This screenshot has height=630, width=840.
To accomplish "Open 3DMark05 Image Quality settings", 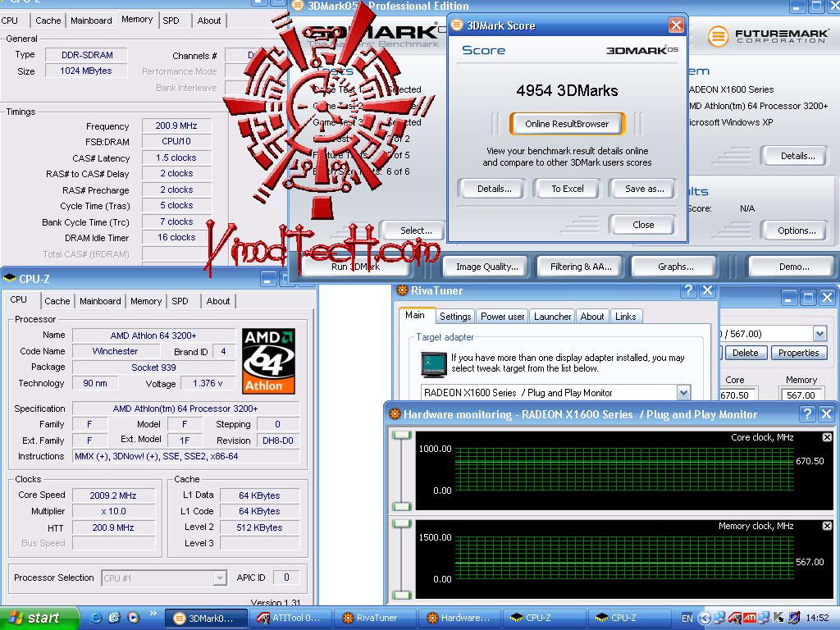I will tap(487, 267).
